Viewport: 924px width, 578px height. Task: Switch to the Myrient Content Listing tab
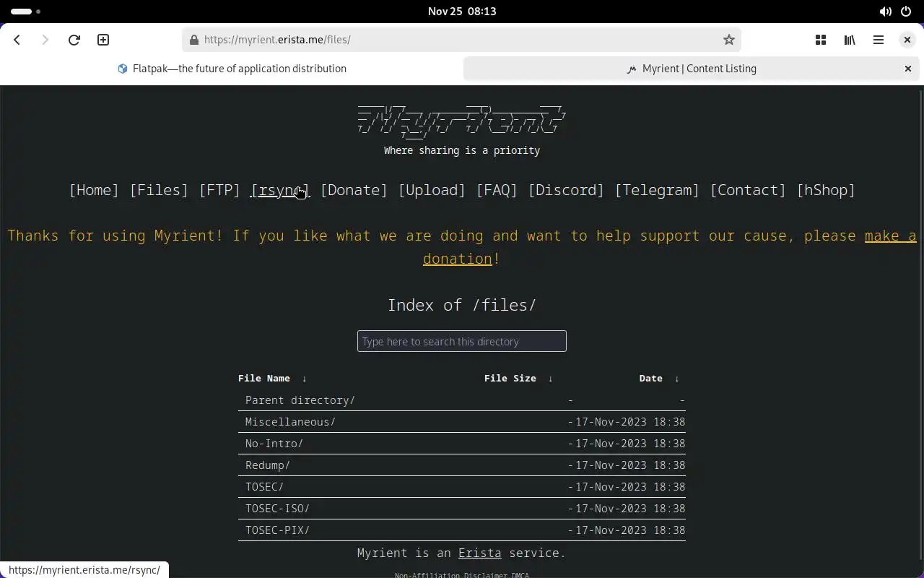pyautogui.click(x=692, y=69)
